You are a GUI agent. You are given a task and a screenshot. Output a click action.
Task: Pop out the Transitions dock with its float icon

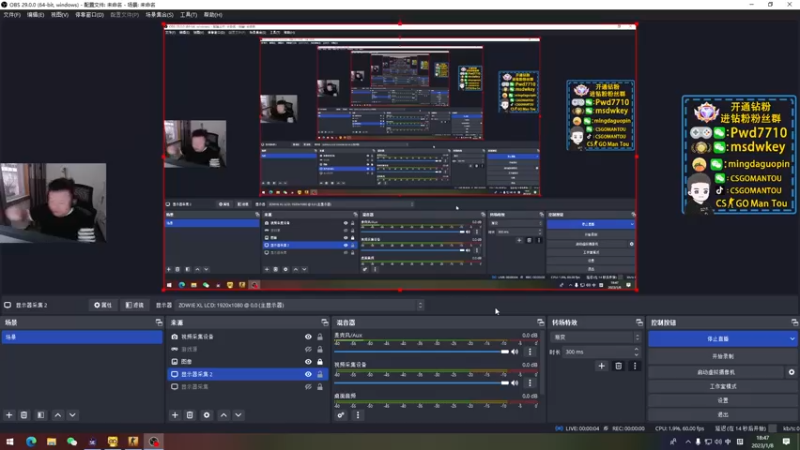pos(639,322)
